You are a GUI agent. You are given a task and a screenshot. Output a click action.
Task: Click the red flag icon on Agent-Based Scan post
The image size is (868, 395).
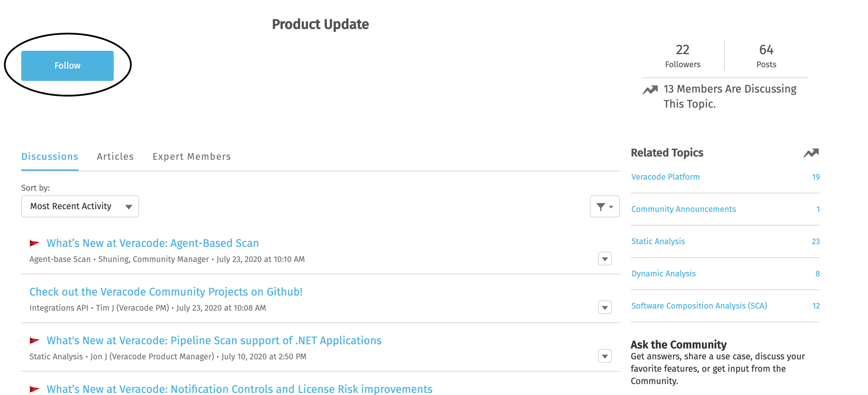34,243
